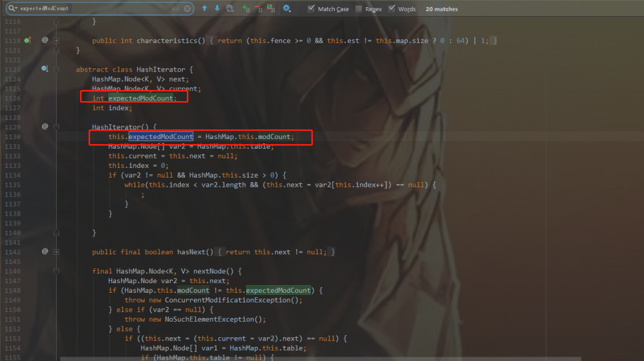Screen dimensions: 644x361
Task: Open the search history dropdown magnifier
Action: click(13, 8)
